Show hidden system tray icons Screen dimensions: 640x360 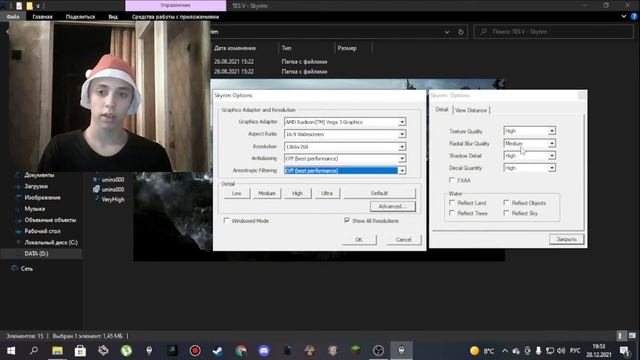click(505, 351)
